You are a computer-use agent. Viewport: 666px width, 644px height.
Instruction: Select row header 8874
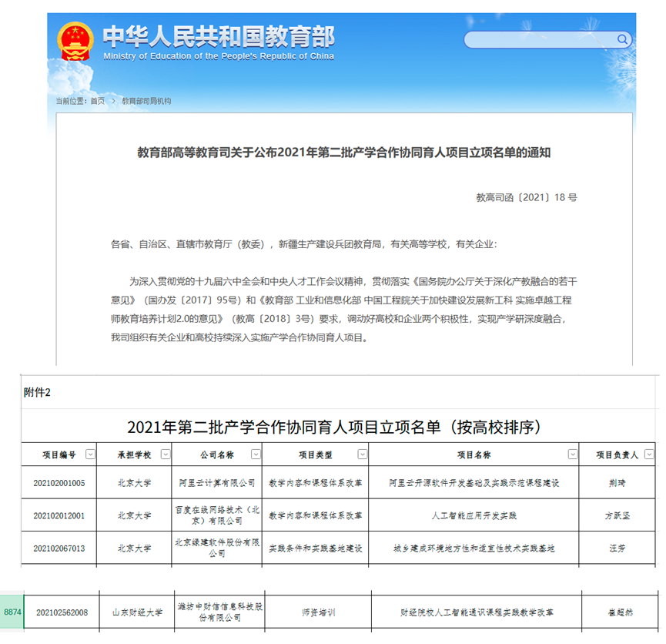click(12, 612)
